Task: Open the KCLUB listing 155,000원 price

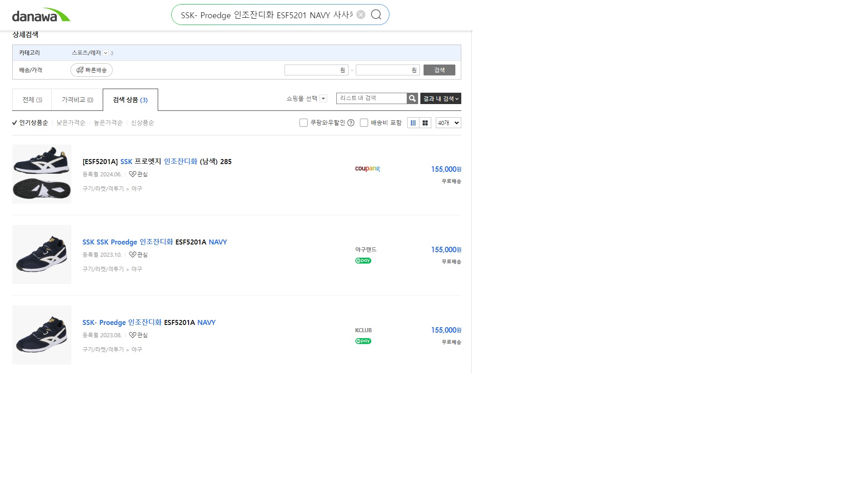Action: click(446, 330)
